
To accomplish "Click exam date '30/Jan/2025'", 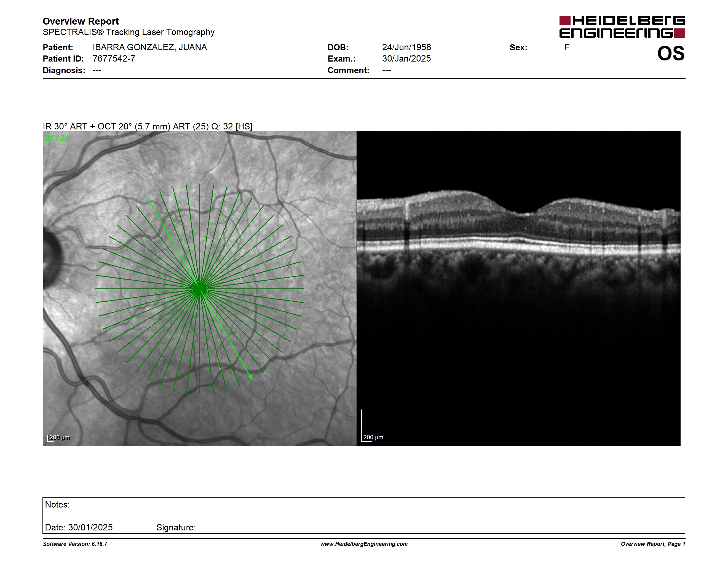I will tap(406, 59).
